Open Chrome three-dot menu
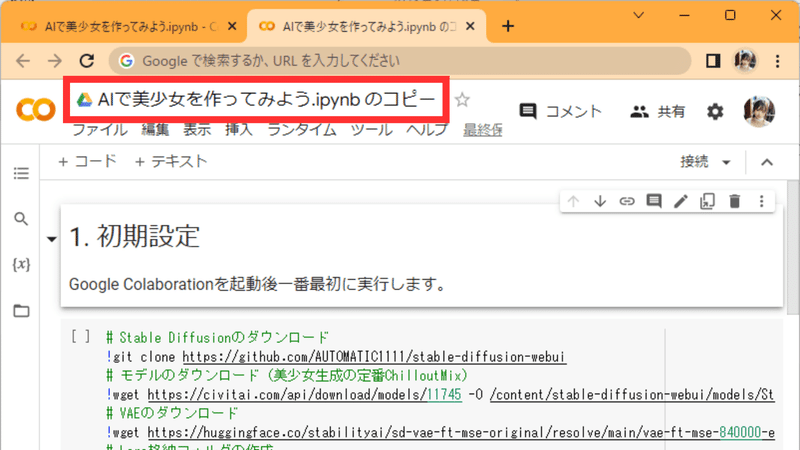The width and height of the screenshot is (800, 450). (777, 61)
